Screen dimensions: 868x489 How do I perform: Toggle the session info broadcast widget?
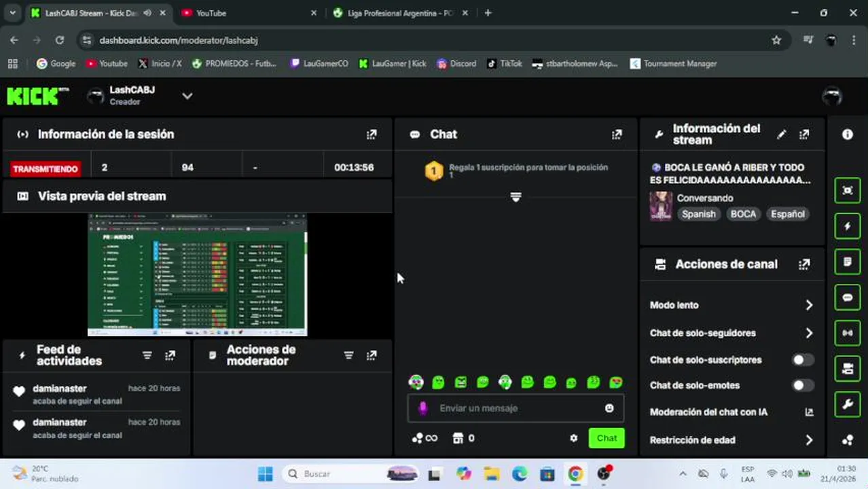tap(848, 333)
